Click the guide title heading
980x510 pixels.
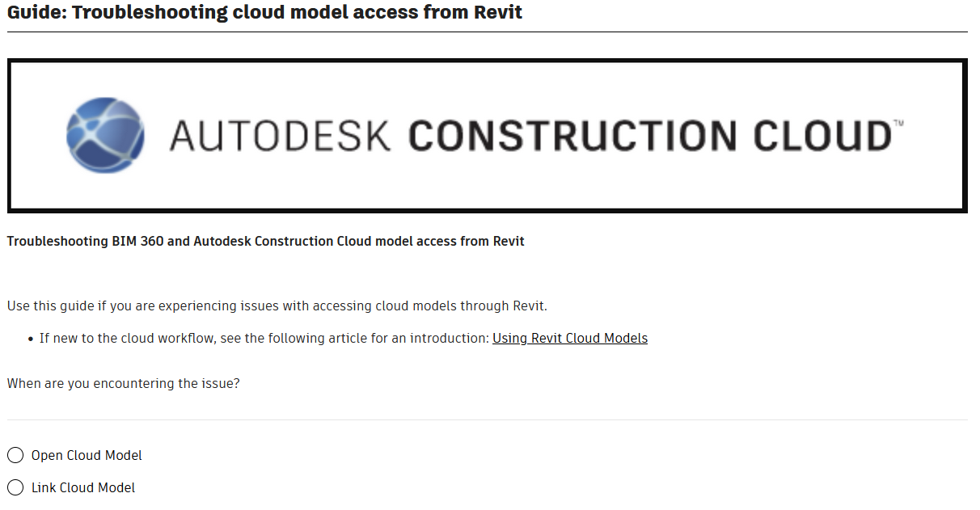pos(264,12)
